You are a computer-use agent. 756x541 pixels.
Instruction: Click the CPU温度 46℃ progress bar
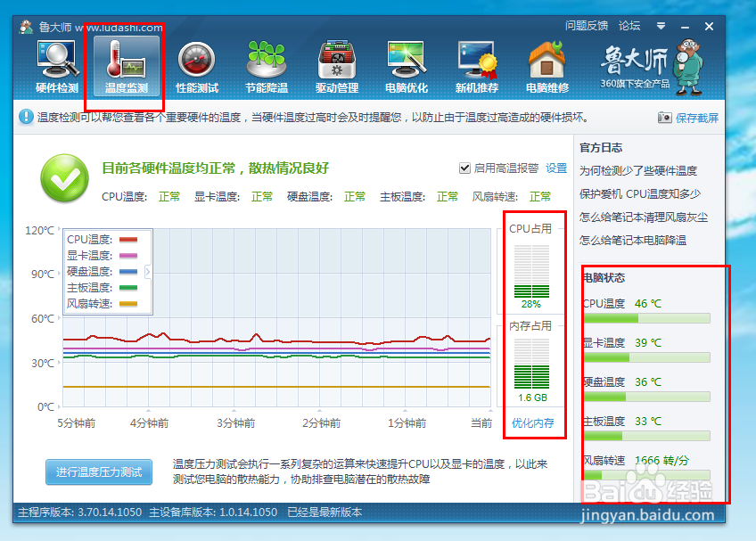click(x=646, y=318)
